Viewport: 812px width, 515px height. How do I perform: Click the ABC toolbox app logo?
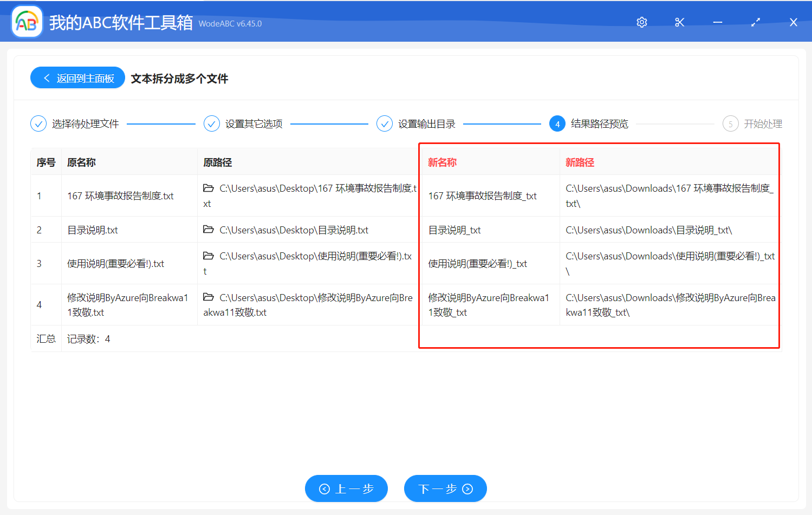point(27,22)
